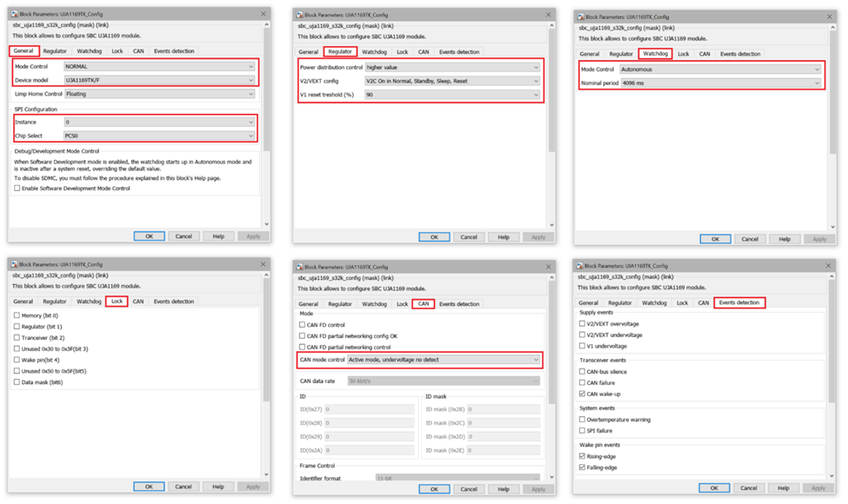This screenshot has height=504, width=848.
Task: Enable CAN FD partial networking config OK
Action: pos(303,336)
